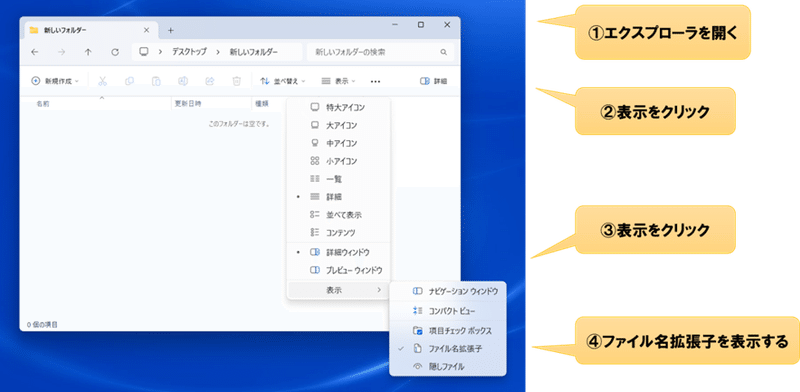This screenshot has height=392, width=800.
Task: Click the Delete trash icon
Action: [x=236, y=81]
